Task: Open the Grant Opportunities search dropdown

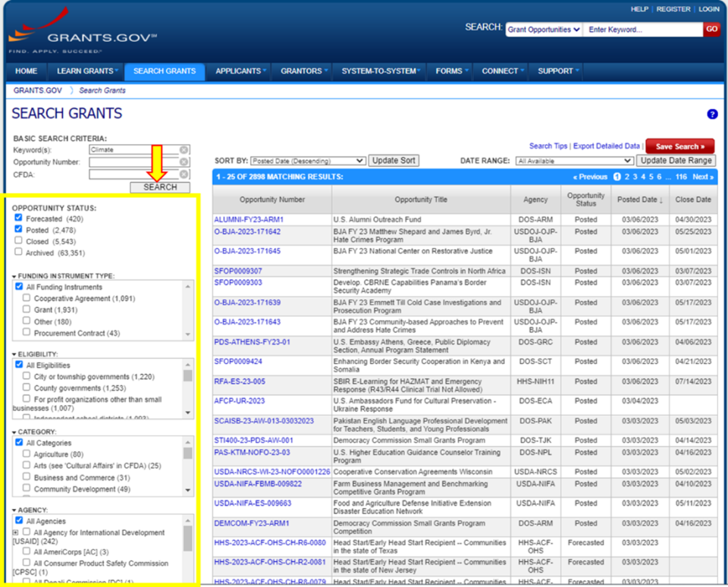Action: [544, 30]
